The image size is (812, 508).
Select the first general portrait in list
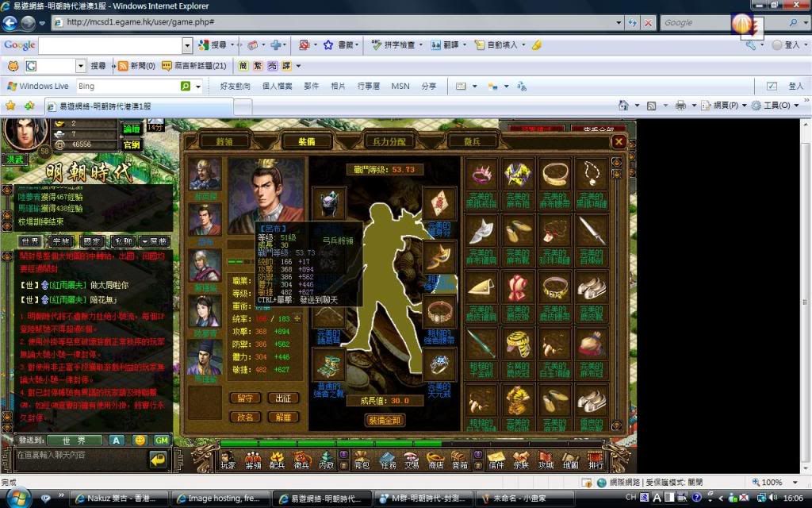(205, 175)
